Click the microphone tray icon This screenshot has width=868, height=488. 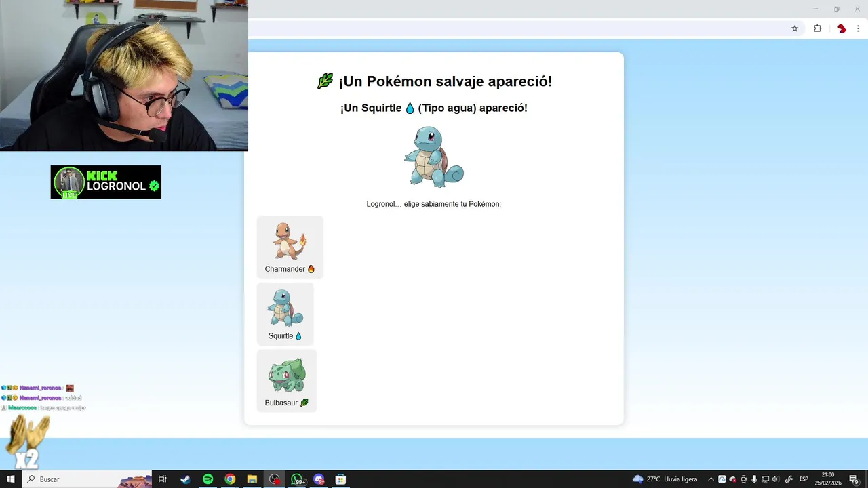tap(754, 479)
